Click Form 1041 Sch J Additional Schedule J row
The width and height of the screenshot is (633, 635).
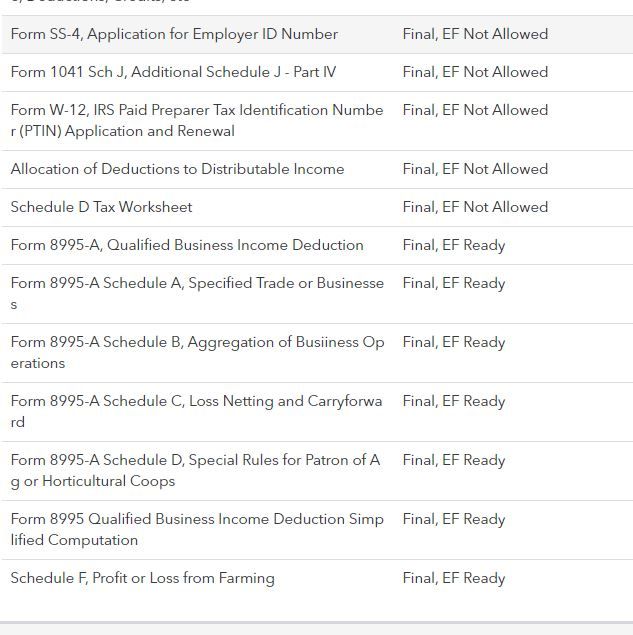point(317,72)
